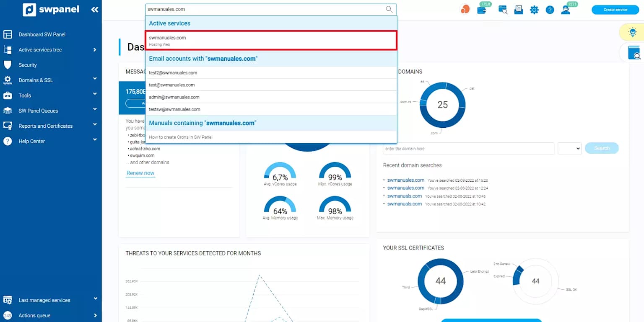Click the Create service button
Screen dimensions: 644x322
coord(615,10)
